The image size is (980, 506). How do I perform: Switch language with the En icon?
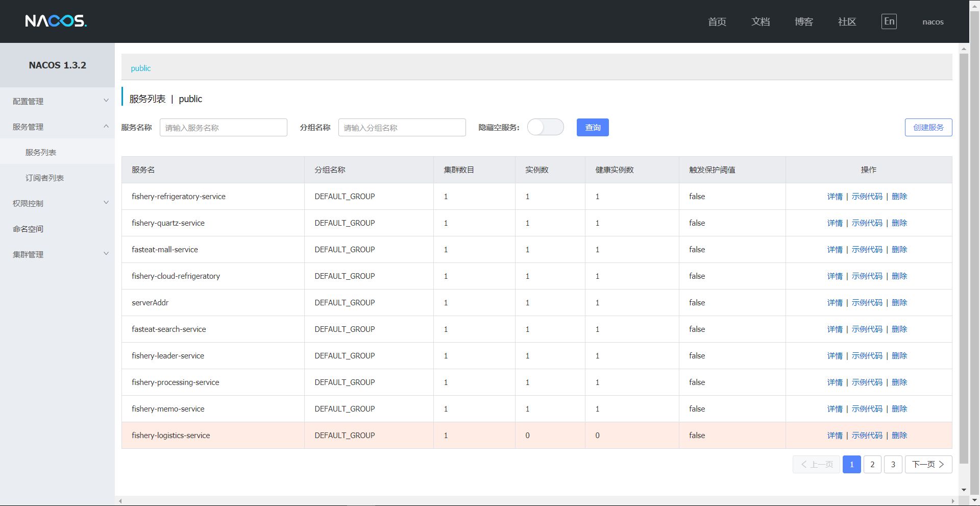[x=889, y=21]
